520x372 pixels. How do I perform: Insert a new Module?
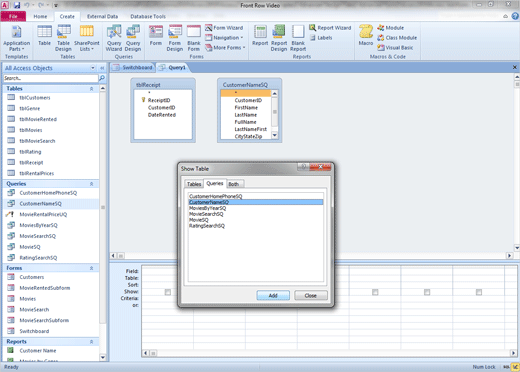point(390,28)
